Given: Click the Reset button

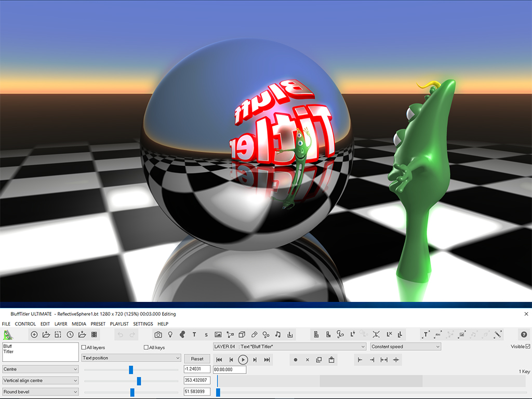Looking at the screenshot, I should click(197, 358).
